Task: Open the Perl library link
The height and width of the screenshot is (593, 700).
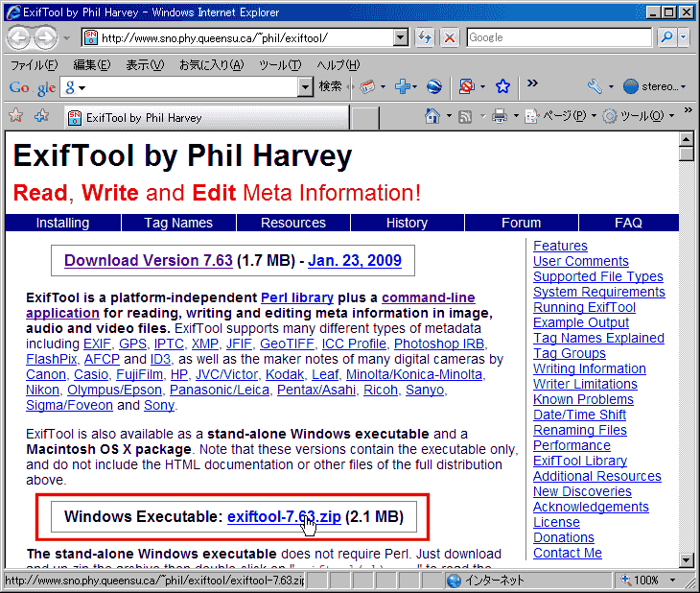Action: (297, 297)
